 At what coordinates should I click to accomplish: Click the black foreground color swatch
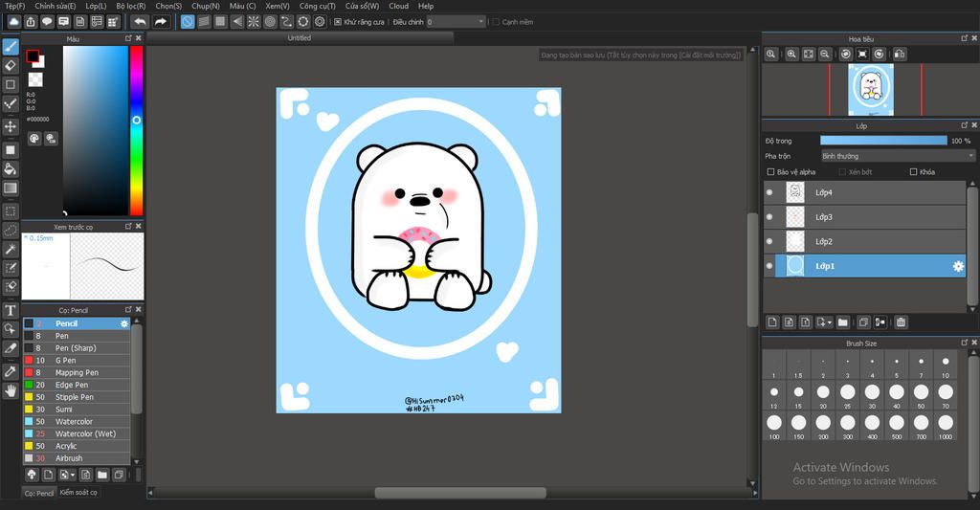32,56
